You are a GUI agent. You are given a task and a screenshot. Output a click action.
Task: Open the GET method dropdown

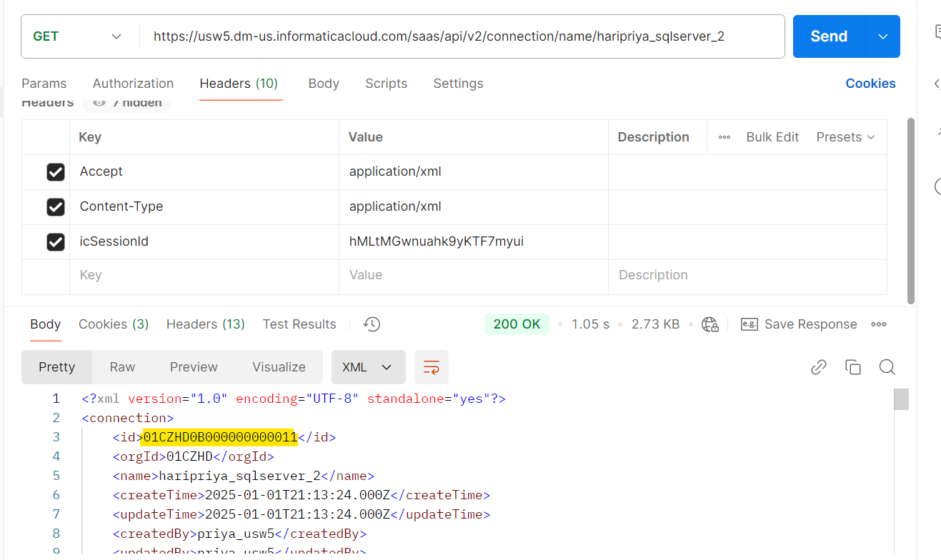pos(78,36)
